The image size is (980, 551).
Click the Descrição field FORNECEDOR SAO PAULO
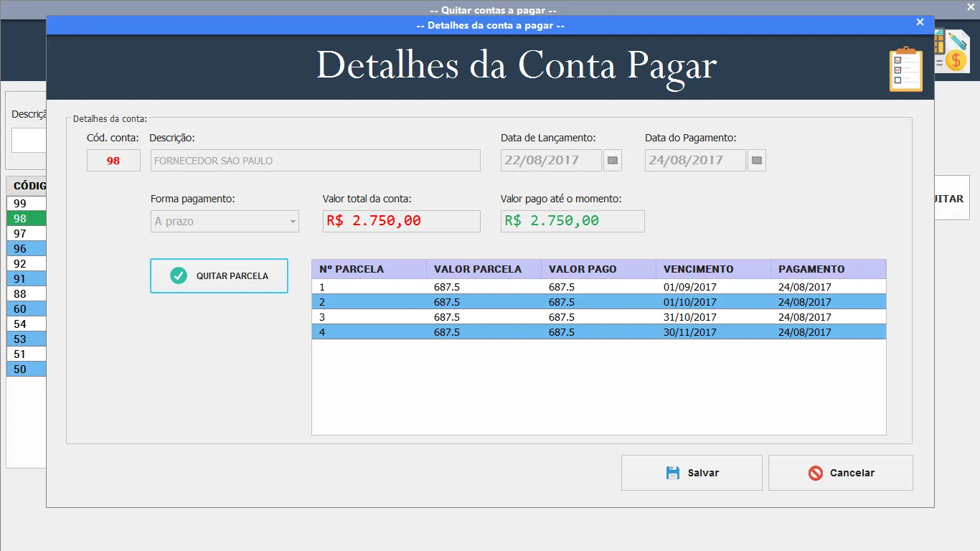(316, 161)
